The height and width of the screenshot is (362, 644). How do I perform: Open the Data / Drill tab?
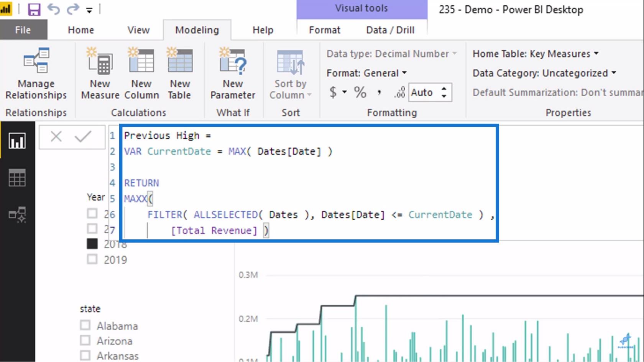coord(390,30)
